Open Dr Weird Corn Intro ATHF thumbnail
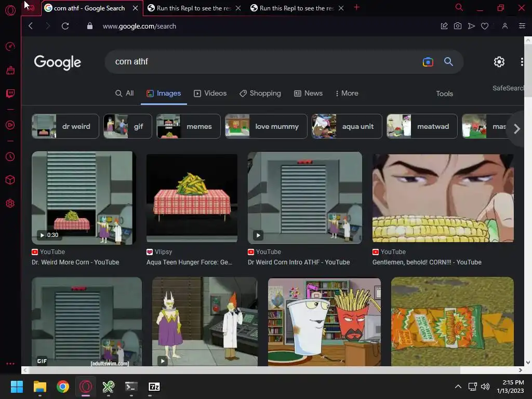The image size is (532, 399). 304,198
